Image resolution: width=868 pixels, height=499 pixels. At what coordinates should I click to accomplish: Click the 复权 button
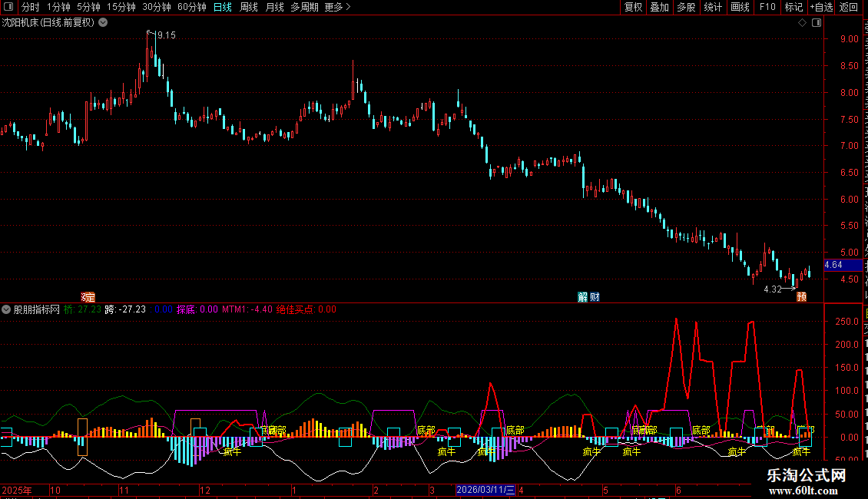pos(633,7)
